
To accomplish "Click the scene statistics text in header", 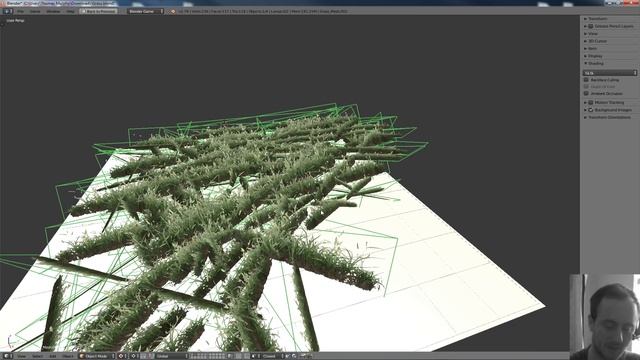I will coord(262,11).
